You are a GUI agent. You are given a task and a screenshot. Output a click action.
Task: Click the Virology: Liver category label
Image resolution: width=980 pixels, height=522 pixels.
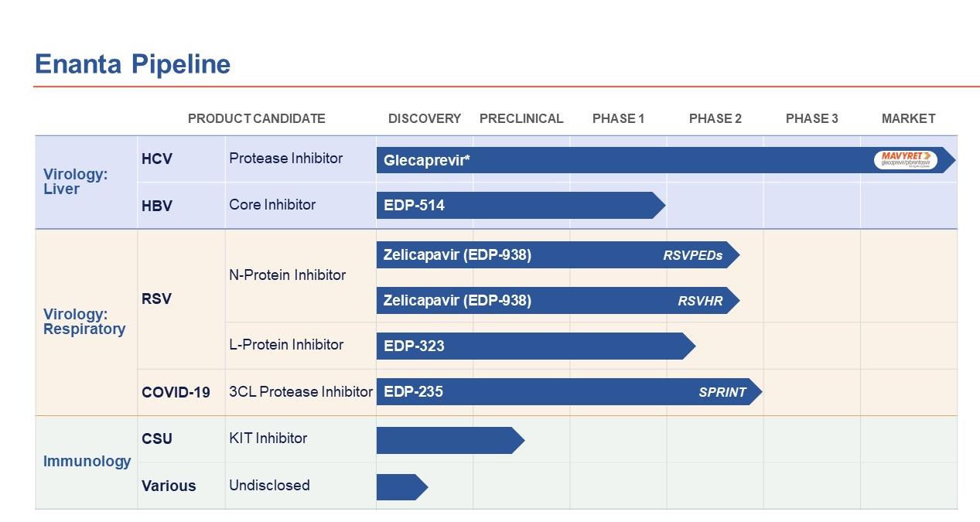[x=76, y=182]
